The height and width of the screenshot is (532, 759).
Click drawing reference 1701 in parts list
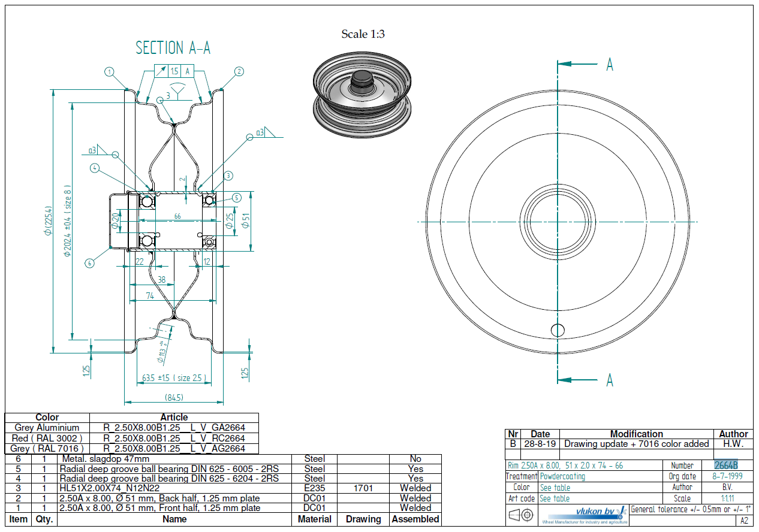(x=363, y=488)
